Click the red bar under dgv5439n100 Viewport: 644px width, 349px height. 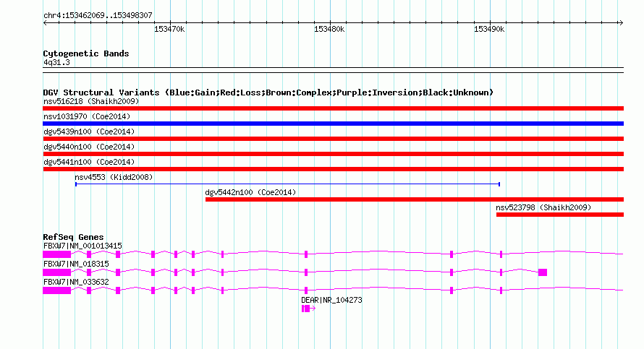pyautogui.click(x=333, y=139)
